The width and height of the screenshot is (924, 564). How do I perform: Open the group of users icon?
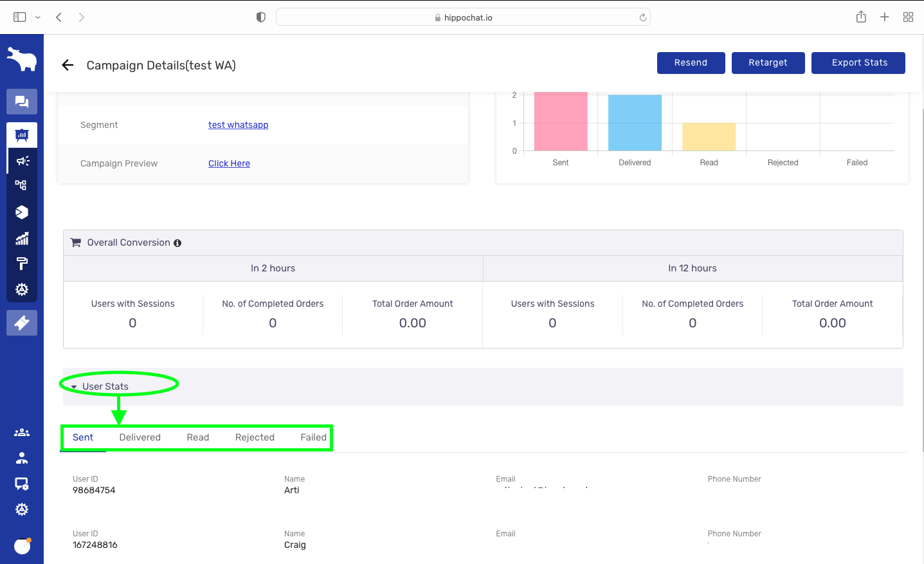(x=22, y=433)
